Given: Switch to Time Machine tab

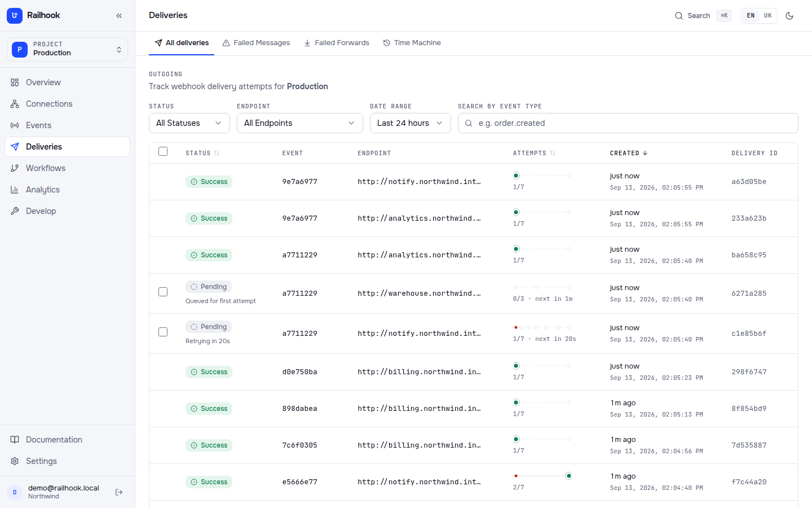Looking at the screenshot, I should pyautogui.click(x=412, y=43).
